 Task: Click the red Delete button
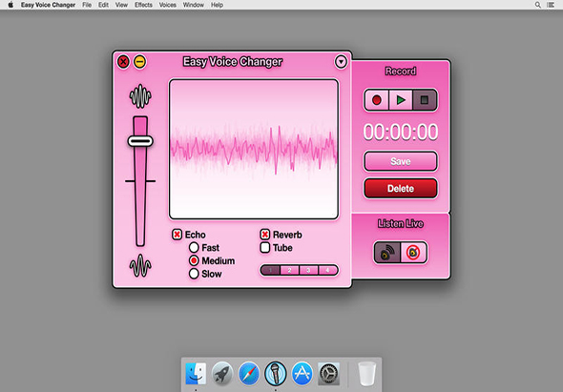coord(401,189)
